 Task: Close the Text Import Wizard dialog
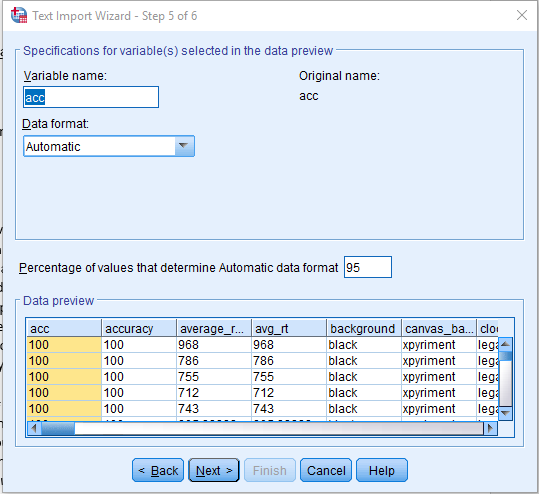pyautogui.click(x=522, y=15)
